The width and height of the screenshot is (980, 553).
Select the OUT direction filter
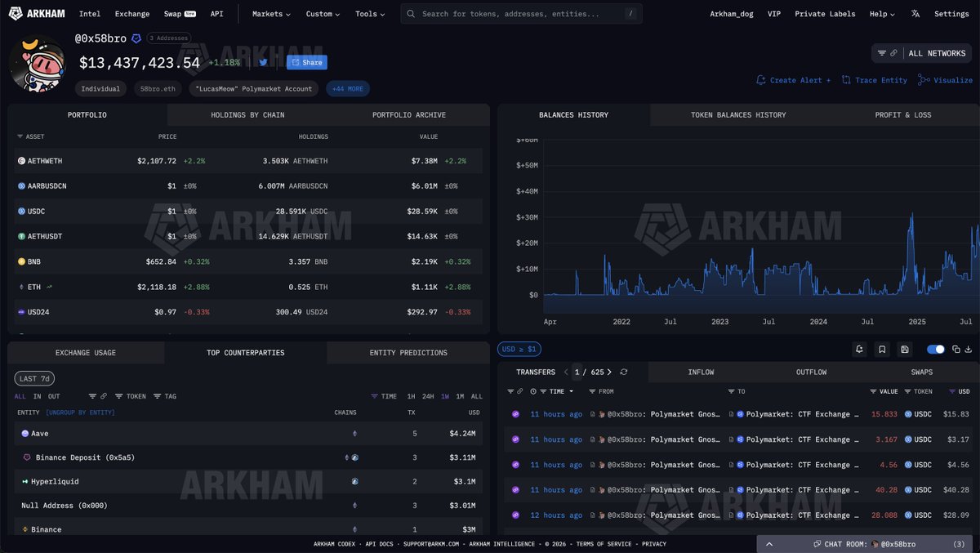[x=54, y=396]
